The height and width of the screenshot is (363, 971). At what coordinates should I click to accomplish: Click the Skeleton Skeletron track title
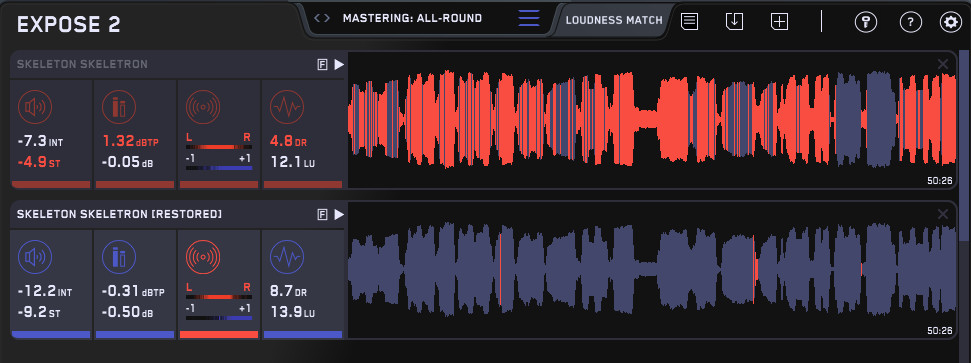click(x=82, y=64)
